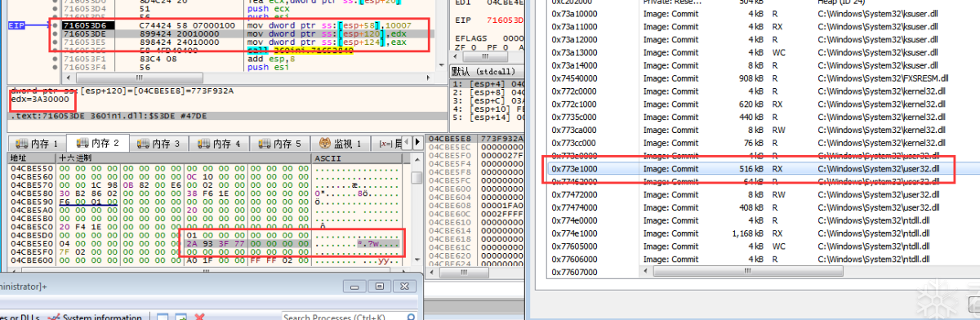Screen dimensions: 980x320
Task: Open the 监视 1 watch tab
Action: (x=341, y=144)
